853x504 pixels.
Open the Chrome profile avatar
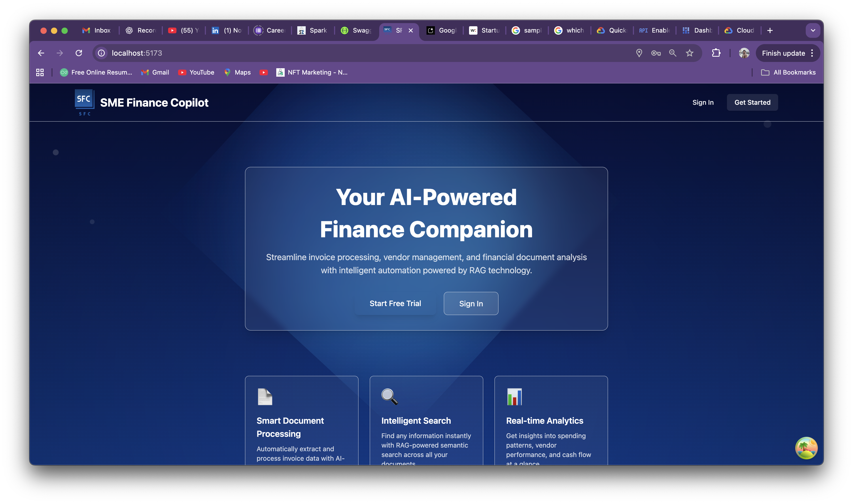pos(744,53)
